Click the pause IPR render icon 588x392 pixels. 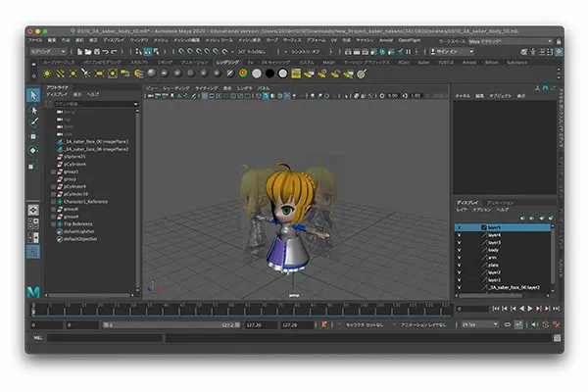(x=409, y=51)
